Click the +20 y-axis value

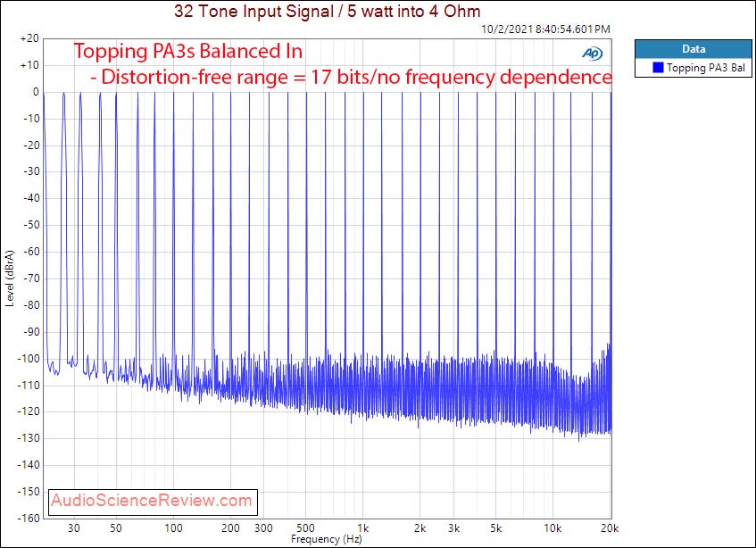tap(29, 38)
